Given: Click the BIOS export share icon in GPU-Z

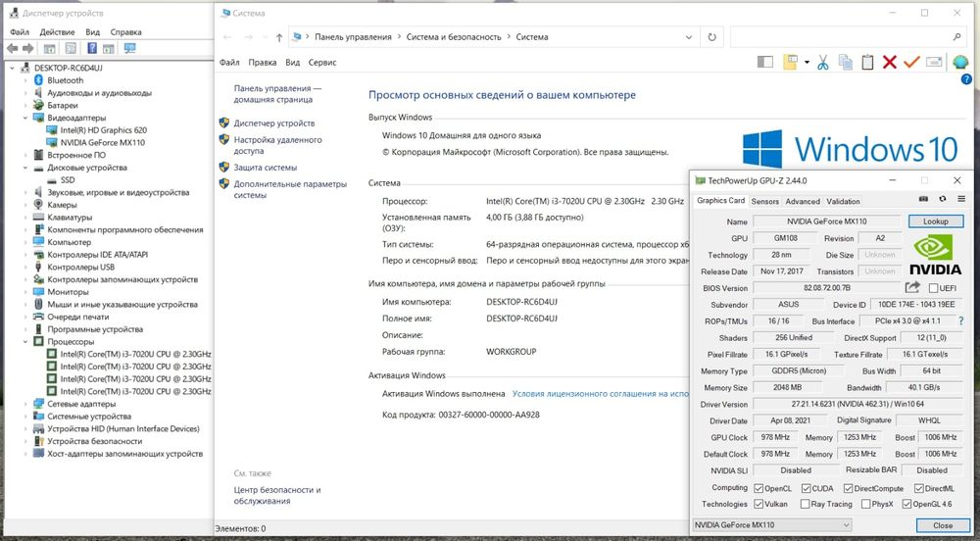Looking at the screenshot, I should (912, 287).
